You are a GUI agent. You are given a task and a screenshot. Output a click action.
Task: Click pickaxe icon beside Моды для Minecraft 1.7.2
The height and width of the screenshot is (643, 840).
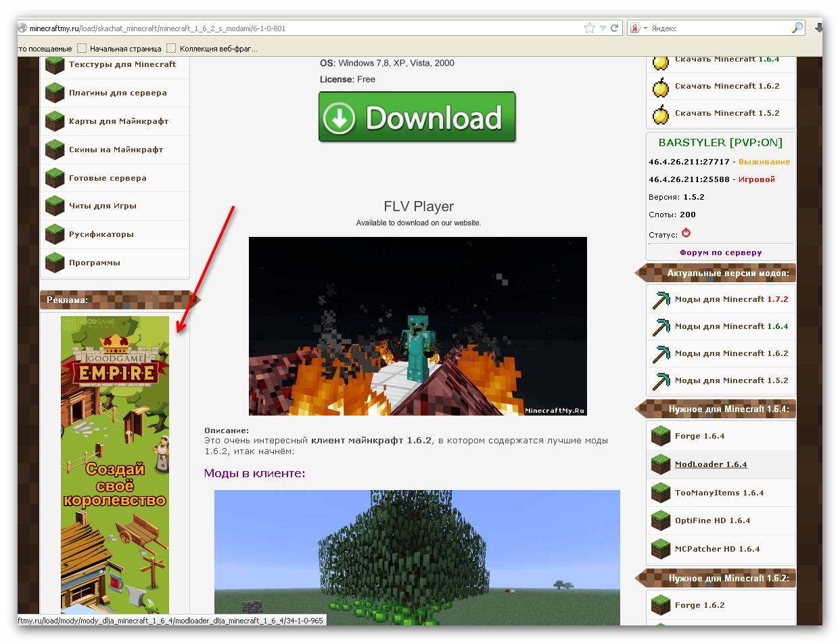[661, 300]
